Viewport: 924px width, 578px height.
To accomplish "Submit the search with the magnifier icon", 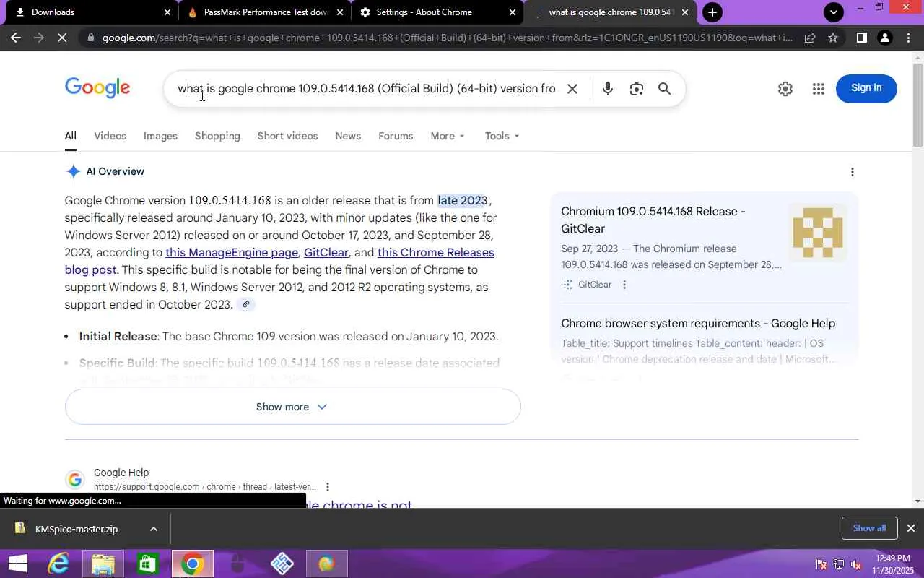I will tap(664, 89).
